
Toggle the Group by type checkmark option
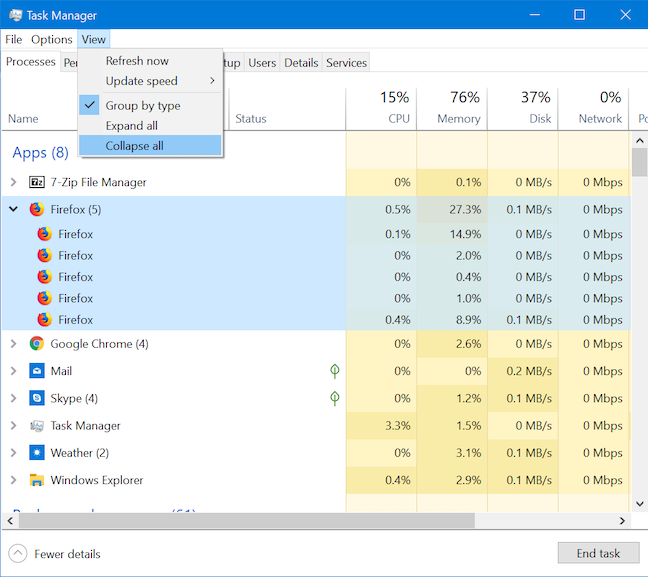coord(150,105)
